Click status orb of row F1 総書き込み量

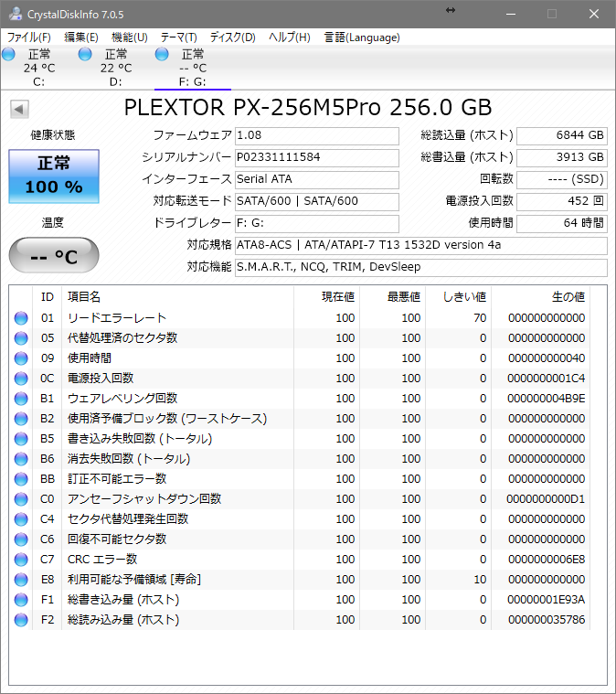[21, 600]
